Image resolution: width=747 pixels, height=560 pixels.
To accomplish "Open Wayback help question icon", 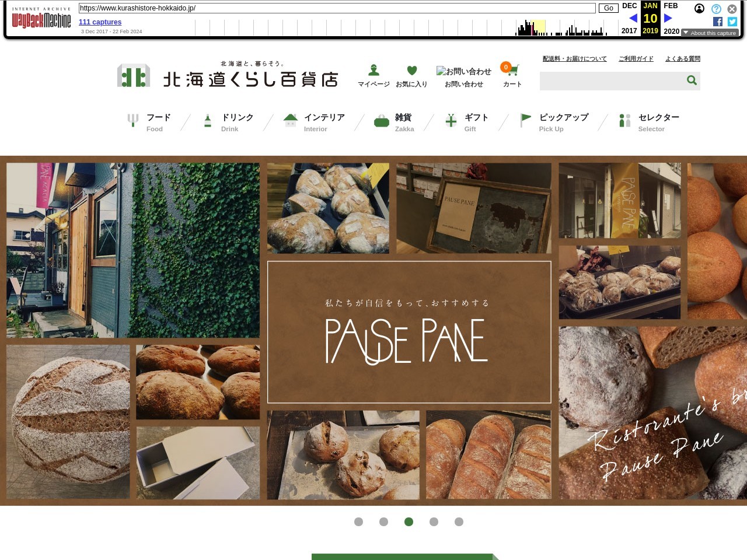I will pyautogui.click(x=716, y=9).
